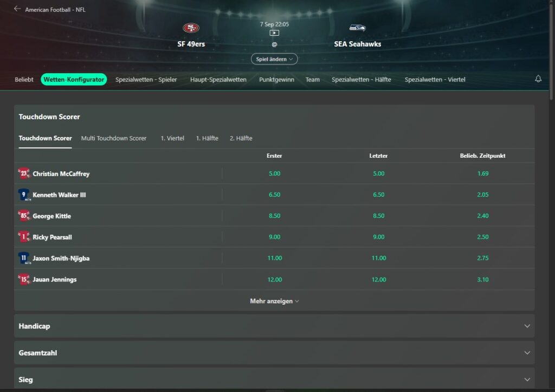Open the notification bell
The image size is (555, 392).
pyautogui.click(x=538, y=79)
